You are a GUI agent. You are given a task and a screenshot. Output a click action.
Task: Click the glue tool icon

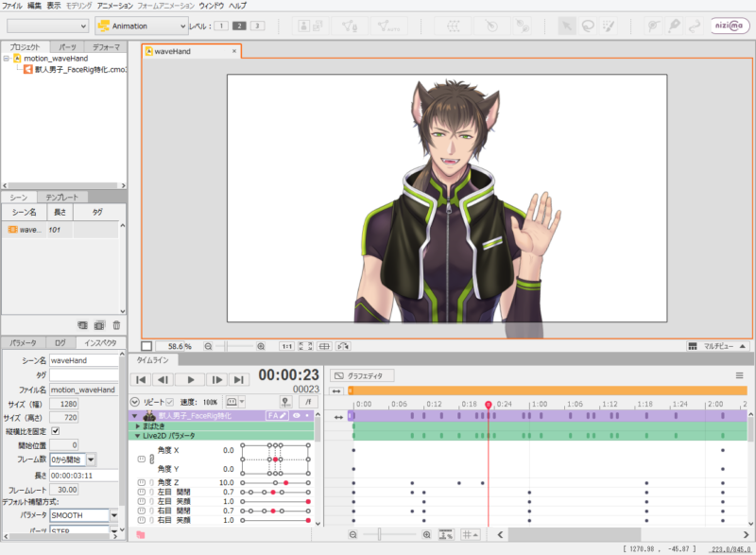pyautogui.click(x=523, y=26)
